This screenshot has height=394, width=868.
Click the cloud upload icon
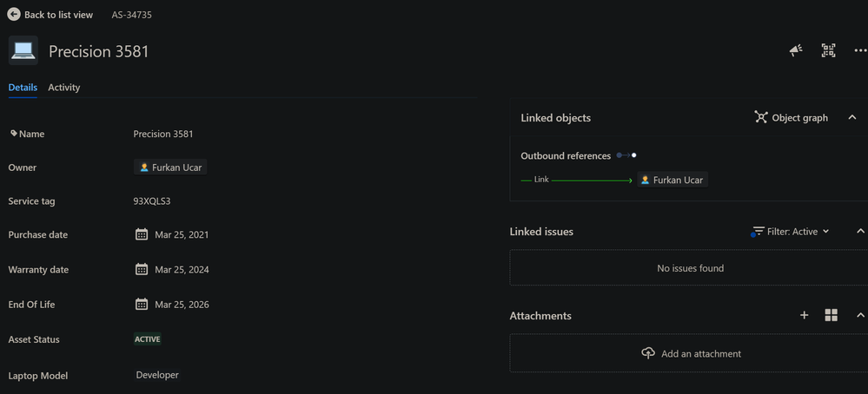tap(648, 353)
